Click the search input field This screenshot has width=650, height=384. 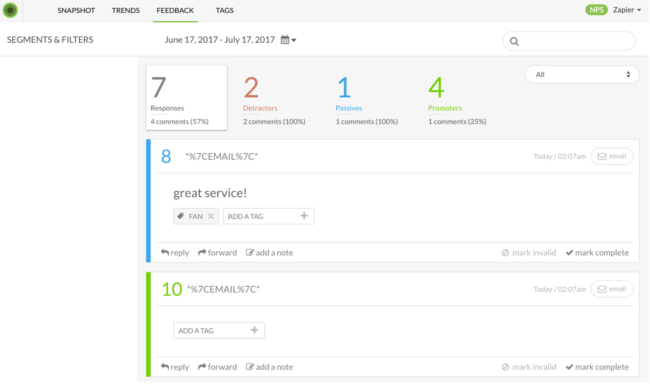(569, 41)
